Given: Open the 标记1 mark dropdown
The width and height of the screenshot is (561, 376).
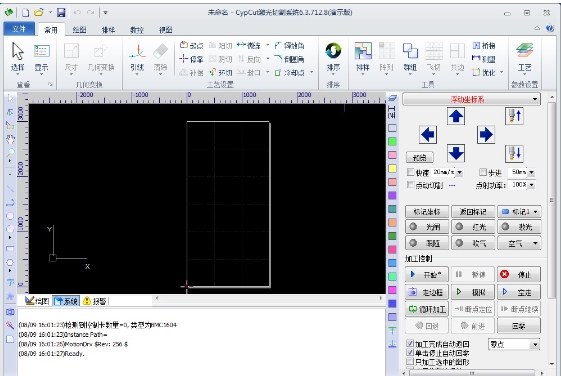Looking at the screenshot, I should 519,212.
